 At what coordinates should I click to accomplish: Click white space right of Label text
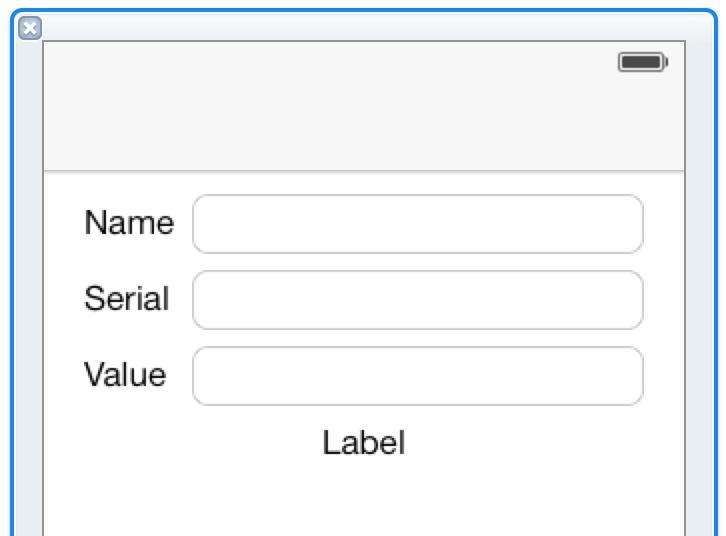coord(545,443)
